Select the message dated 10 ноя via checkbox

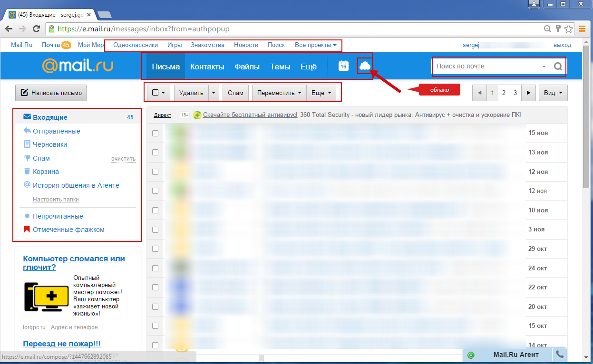pos(155,211)
